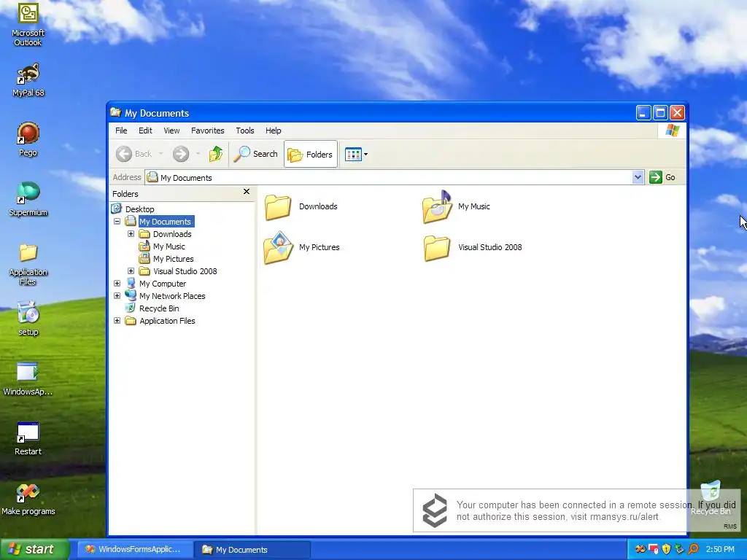
Task: Select My Music in folder tree
Action: pos(169,246)
